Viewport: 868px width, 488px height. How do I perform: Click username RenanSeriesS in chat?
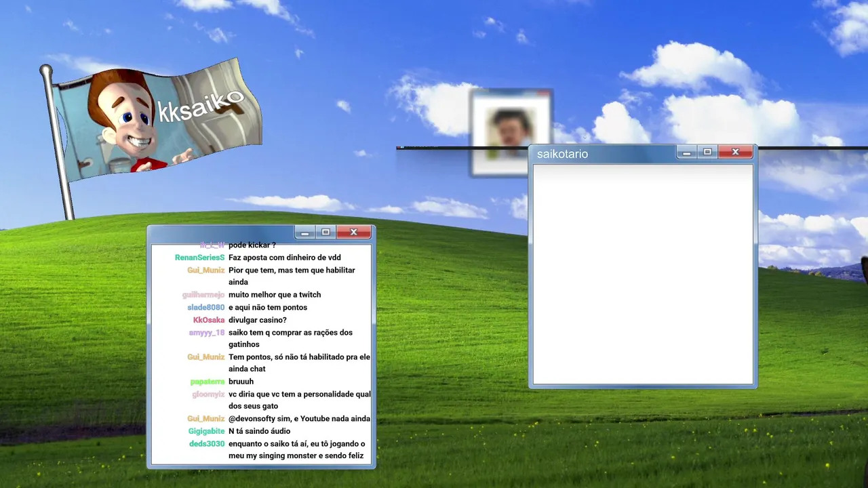(x=199, y=258)
